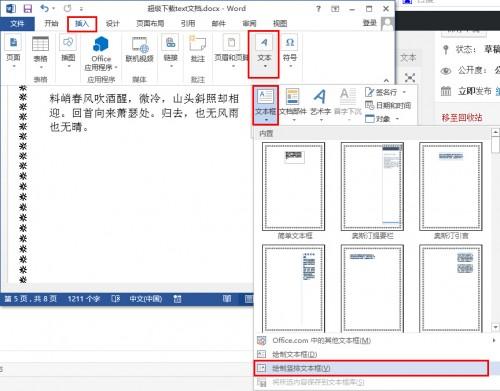Open the Office 应用程序 apps button
Viewport: 500px width, 391px height.
point(101,53)
